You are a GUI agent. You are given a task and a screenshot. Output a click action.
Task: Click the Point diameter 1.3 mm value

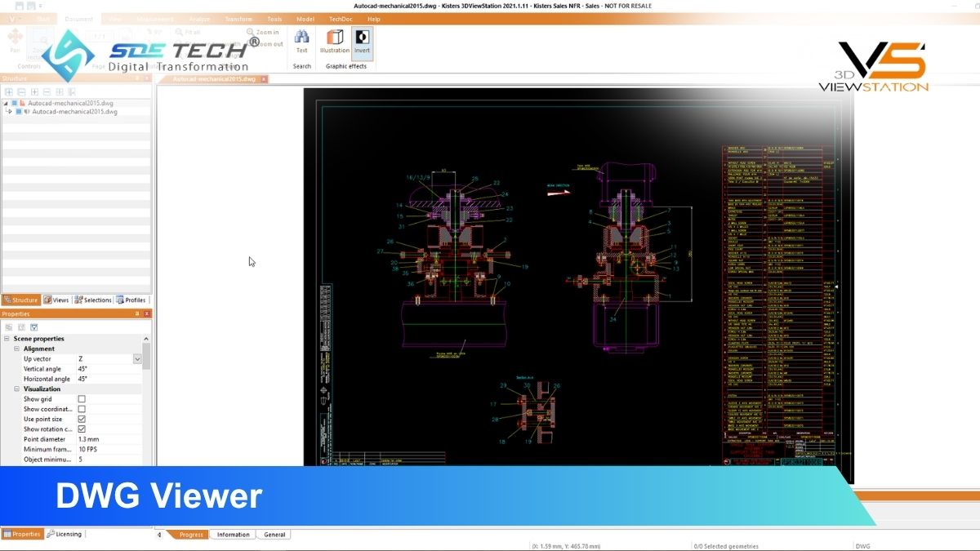pyautogui.click(x=88, y=439)
